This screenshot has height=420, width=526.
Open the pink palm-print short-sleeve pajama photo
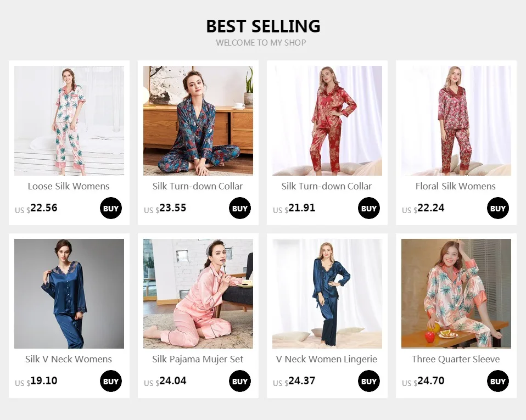pos(69,120)
